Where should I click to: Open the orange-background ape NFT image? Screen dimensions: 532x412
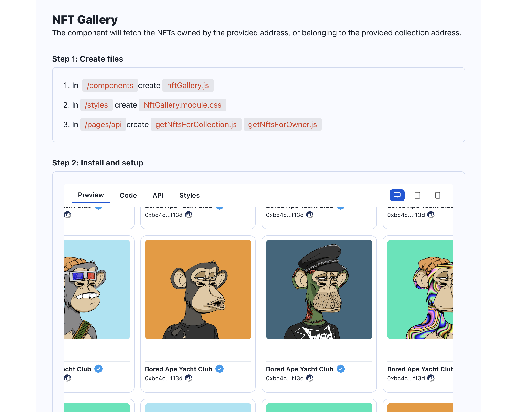pos(198,289)
